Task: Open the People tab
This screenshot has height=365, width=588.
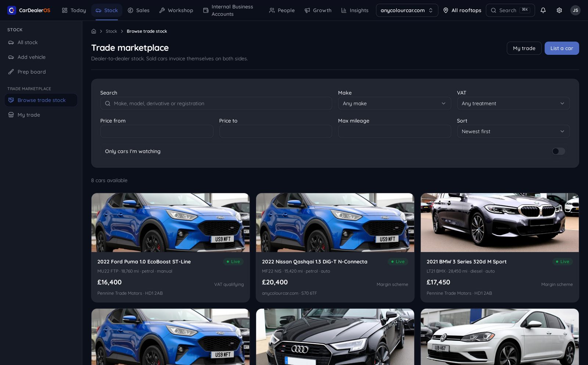Action: (x=282, y=10)
